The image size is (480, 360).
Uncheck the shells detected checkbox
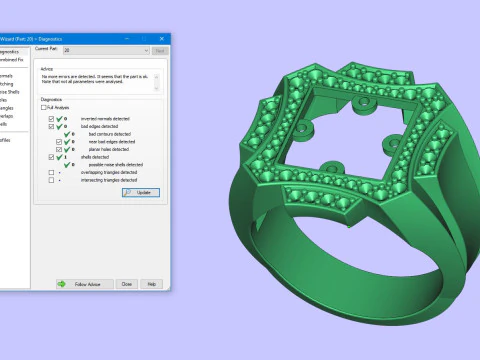tap(51, 157)
